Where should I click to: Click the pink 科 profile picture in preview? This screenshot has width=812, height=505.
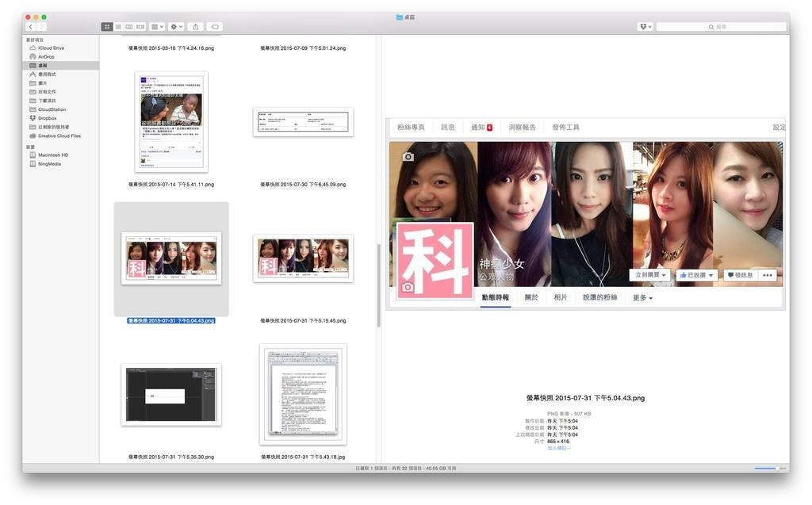[x=435, y=261]
